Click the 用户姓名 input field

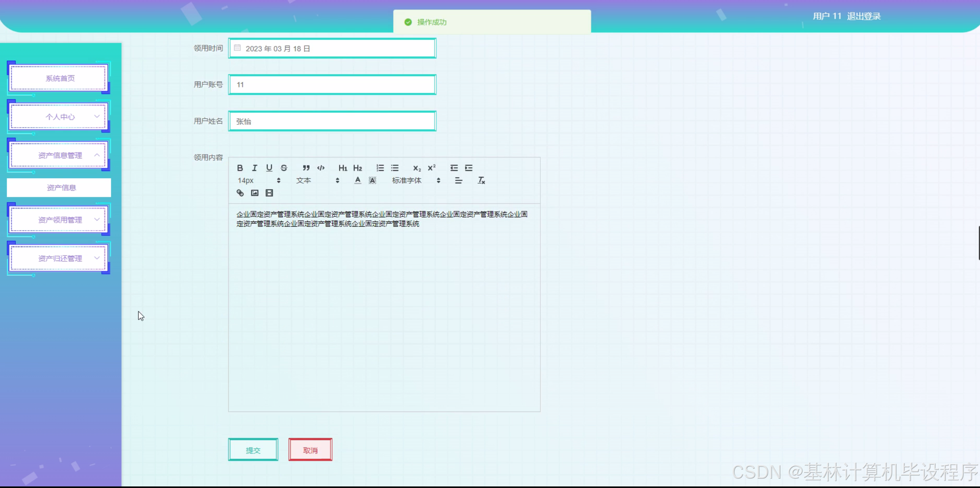(x=332, y=121)
